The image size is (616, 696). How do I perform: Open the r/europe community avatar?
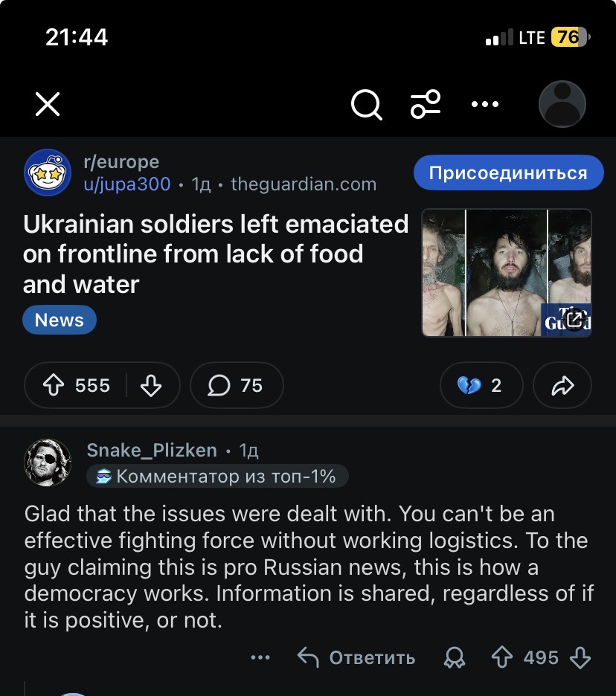[48, 173]
